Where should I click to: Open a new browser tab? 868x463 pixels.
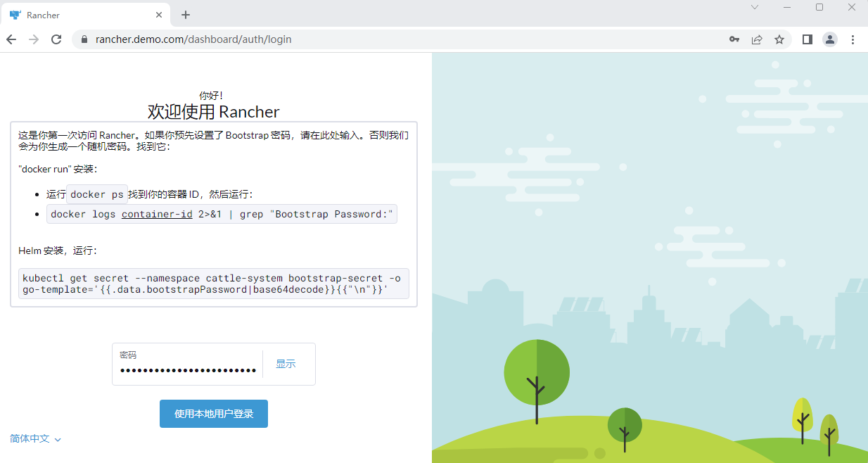click(x=186, y=15)
